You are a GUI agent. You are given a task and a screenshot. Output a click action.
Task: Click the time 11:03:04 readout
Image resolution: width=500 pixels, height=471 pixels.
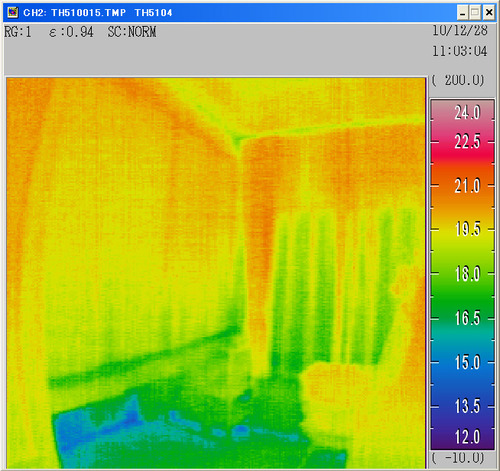point(460,51)
